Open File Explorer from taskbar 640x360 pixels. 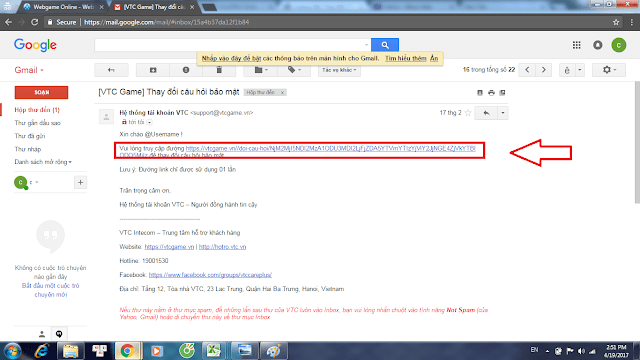pos(70,351)
